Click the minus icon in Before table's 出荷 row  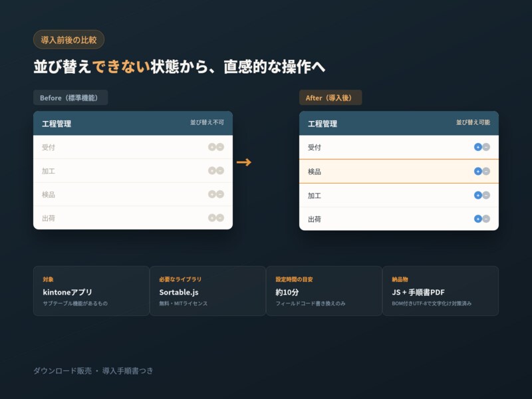220,218
